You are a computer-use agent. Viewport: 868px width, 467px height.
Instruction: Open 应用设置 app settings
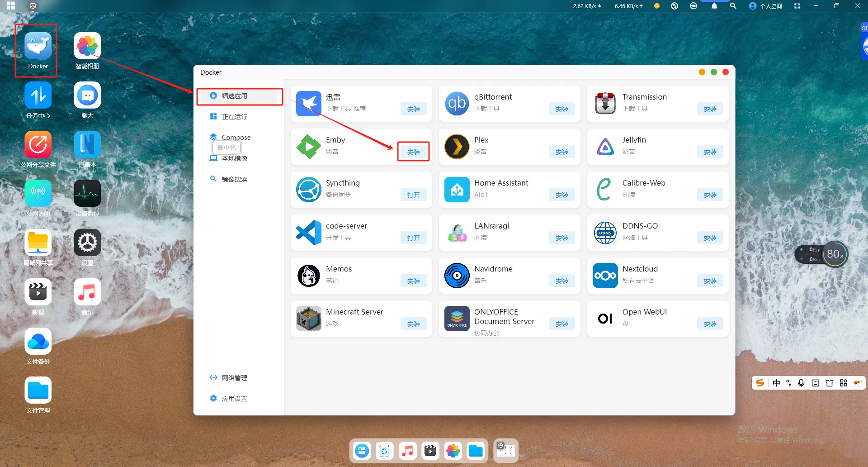(x=234, y=399)
